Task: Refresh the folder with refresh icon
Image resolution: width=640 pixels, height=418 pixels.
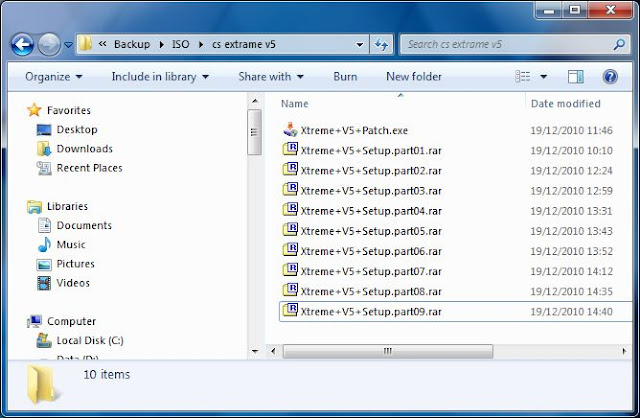Action: pyautogui.click(x=381, y=44)
